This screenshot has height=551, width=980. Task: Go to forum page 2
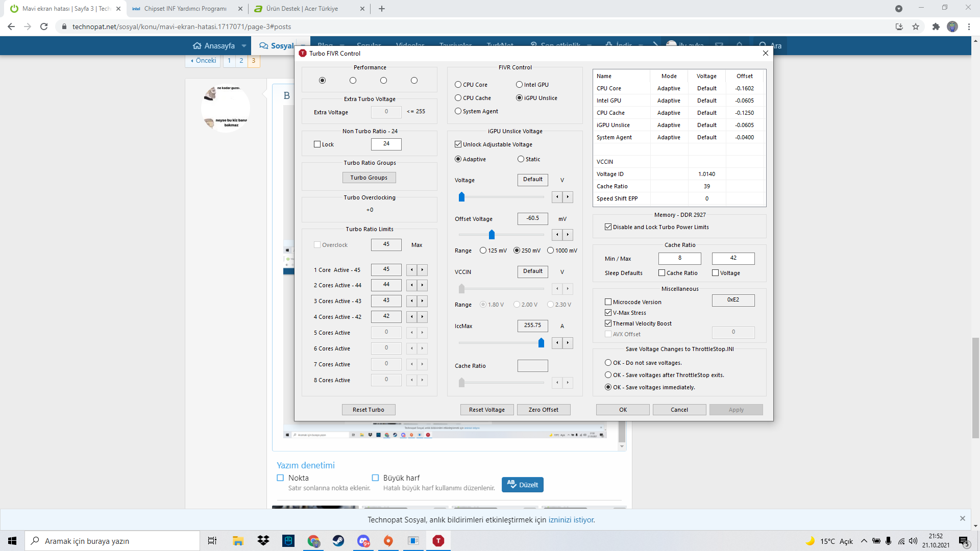pyautogui.click(x=241, y=60)
